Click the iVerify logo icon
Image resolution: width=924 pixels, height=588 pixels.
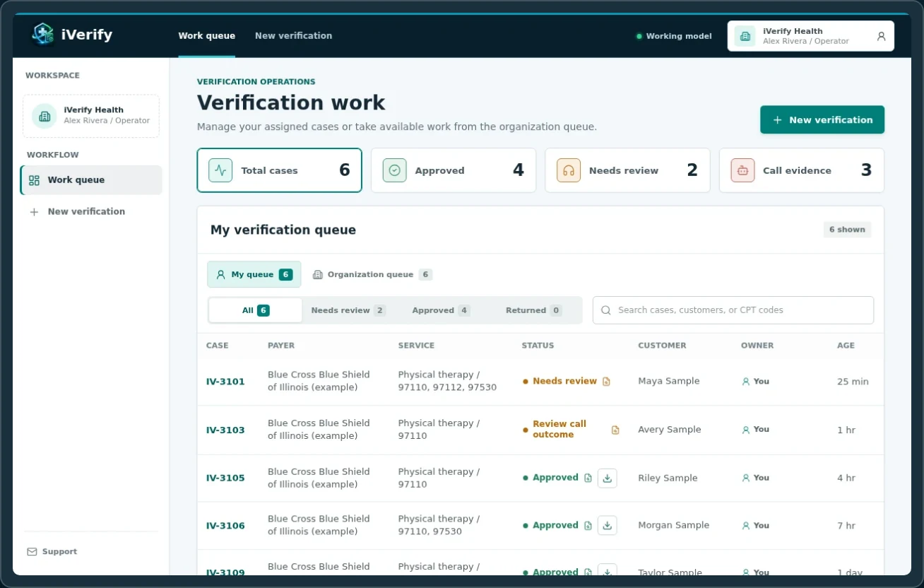click(43, 35)
